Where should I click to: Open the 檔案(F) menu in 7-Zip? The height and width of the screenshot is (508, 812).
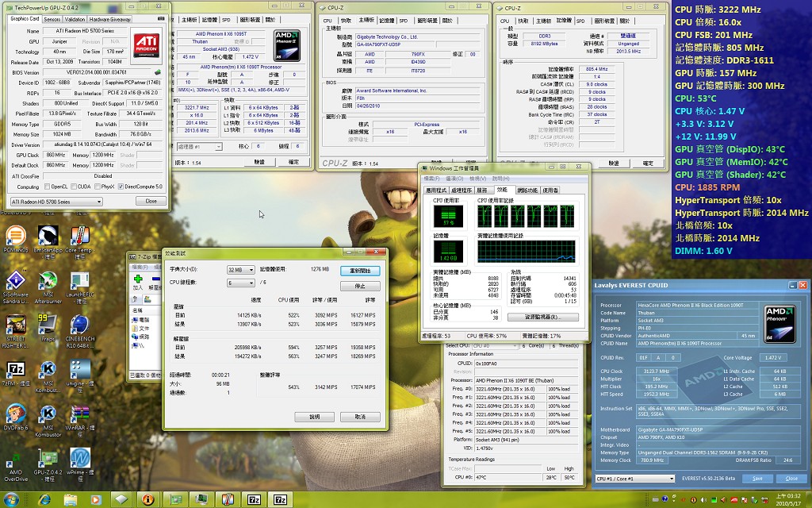(140, 267)
